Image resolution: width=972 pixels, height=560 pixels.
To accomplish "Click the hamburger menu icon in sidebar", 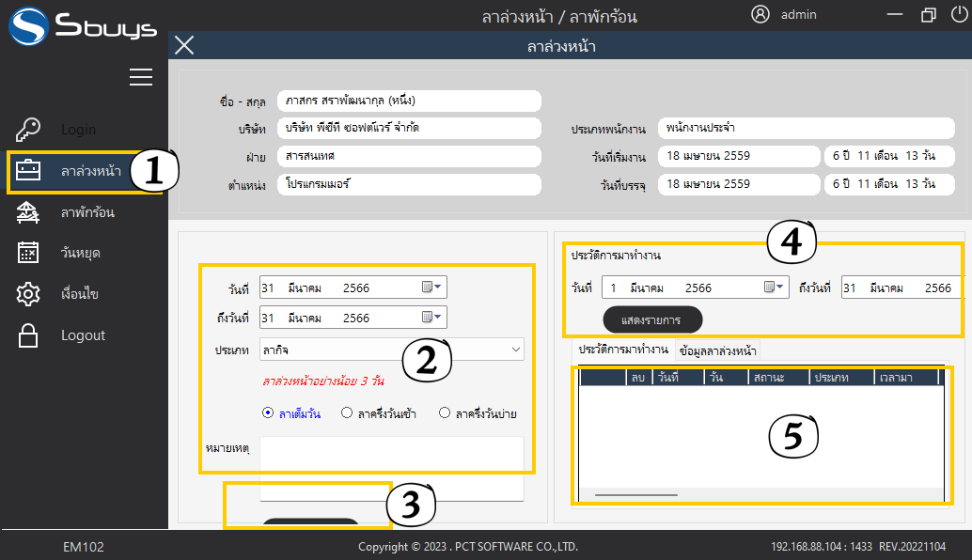I will 141,77.
